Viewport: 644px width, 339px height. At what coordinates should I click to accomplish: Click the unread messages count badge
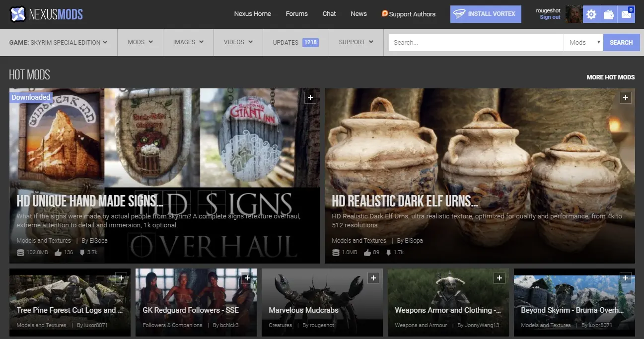(631, 9)
